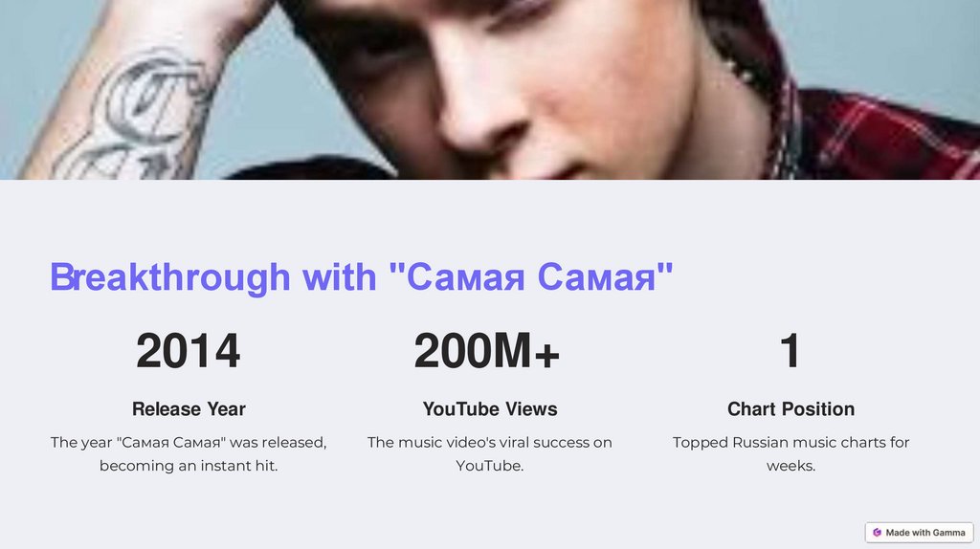Click the "YouTube Views" label
This screenshot has height=549, width=980.
[490, 409]
